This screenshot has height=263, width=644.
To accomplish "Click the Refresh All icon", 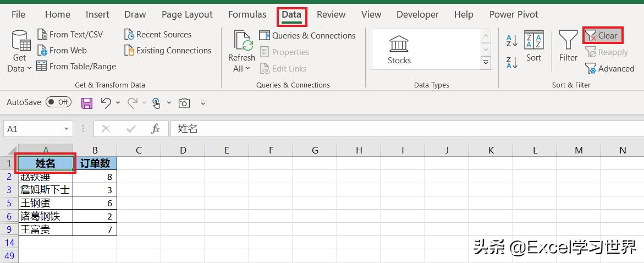I will [x=241, y=41].
